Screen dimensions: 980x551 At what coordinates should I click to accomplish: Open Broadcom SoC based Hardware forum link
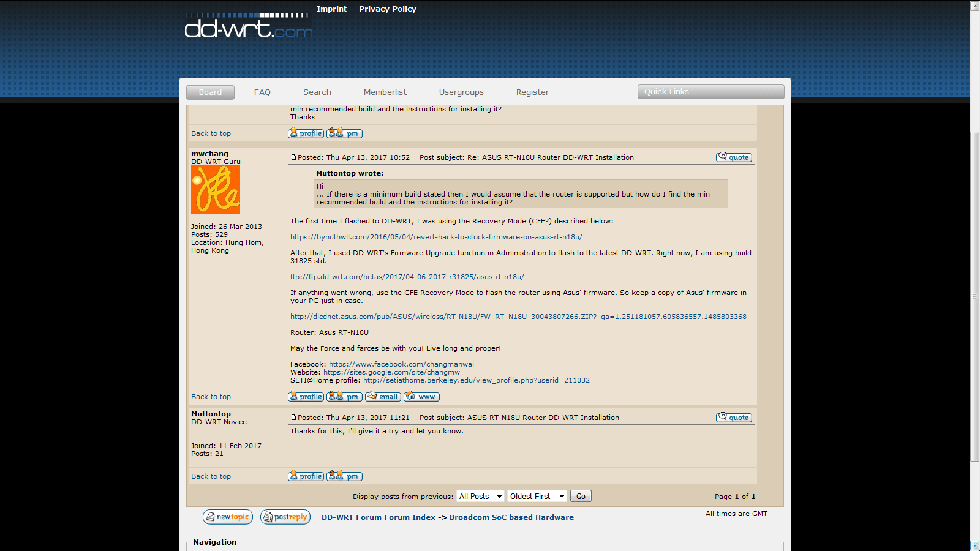511,517
